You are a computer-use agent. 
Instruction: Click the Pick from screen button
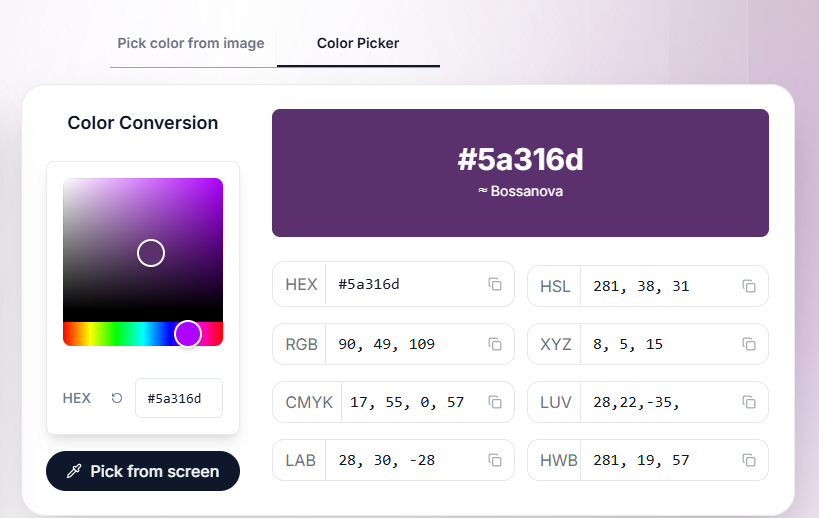point(143,471)
